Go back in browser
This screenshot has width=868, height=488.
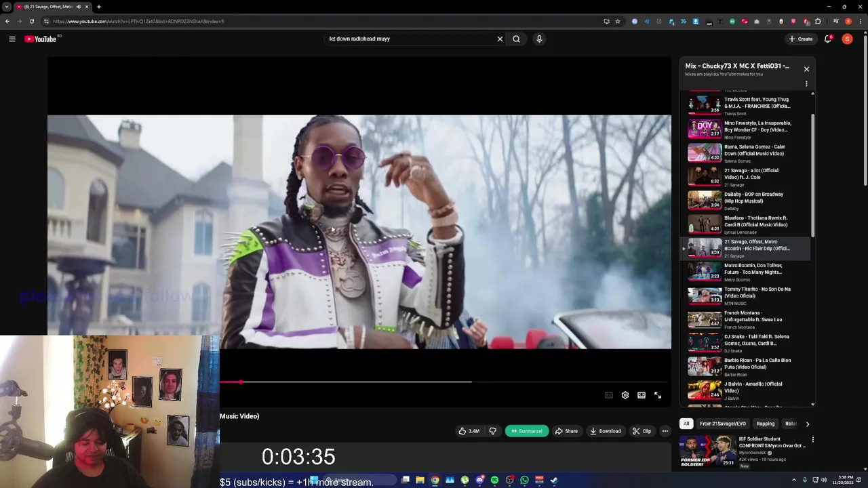pos(7,21)
